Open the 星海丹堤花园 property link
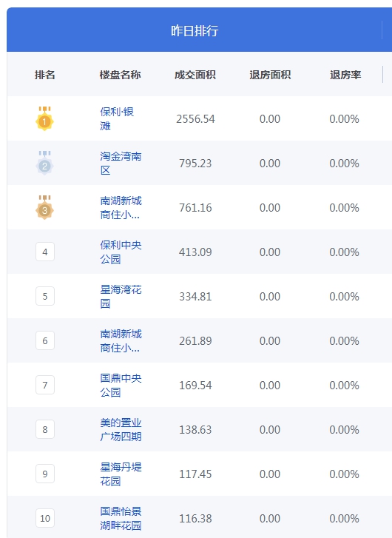The width and height of the screenshot is (392, 538). (121, 474)
